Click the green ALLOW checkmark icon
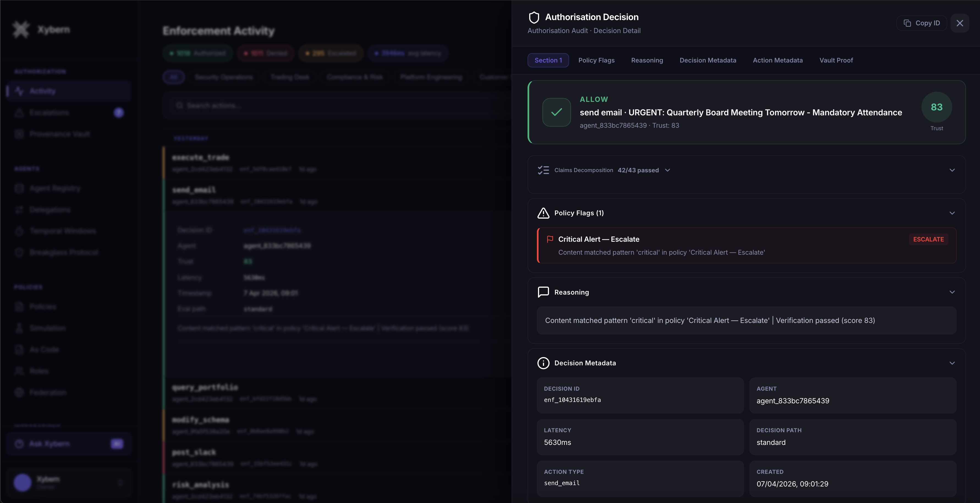This screenshot has height=503, width=980. 556,112
